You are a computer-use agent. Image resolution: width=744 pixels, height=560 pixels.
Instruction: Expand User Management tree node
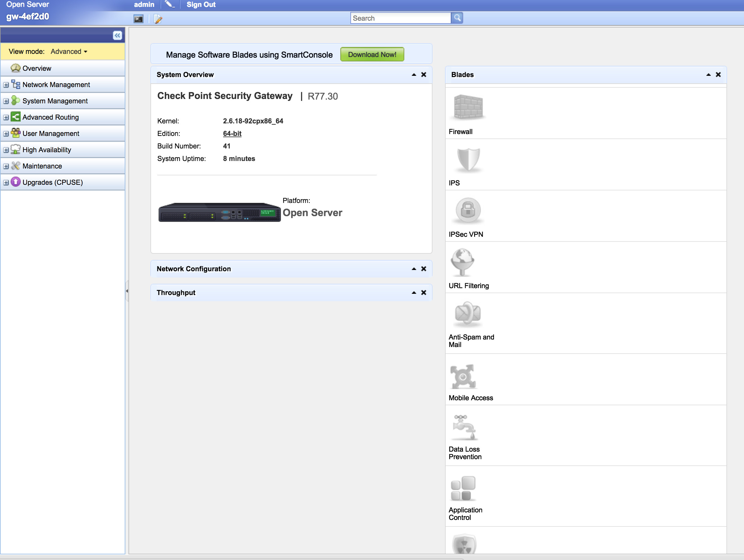(x=6, y=134)
